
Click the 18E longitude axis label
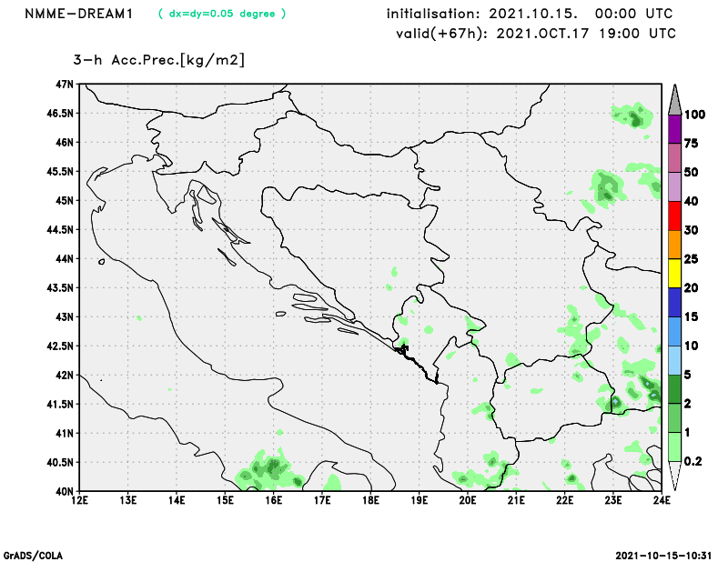(x=370, y=499)
